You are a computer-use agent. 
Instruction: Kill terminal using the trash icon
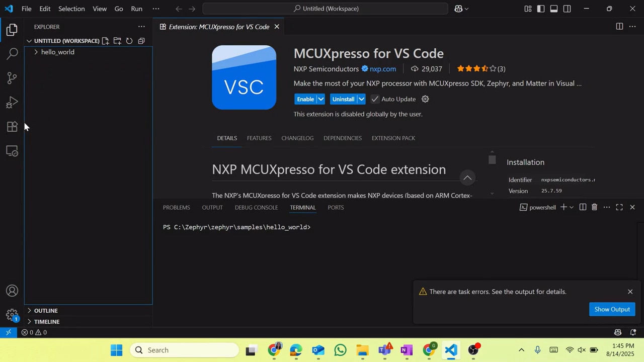[594, 207]
